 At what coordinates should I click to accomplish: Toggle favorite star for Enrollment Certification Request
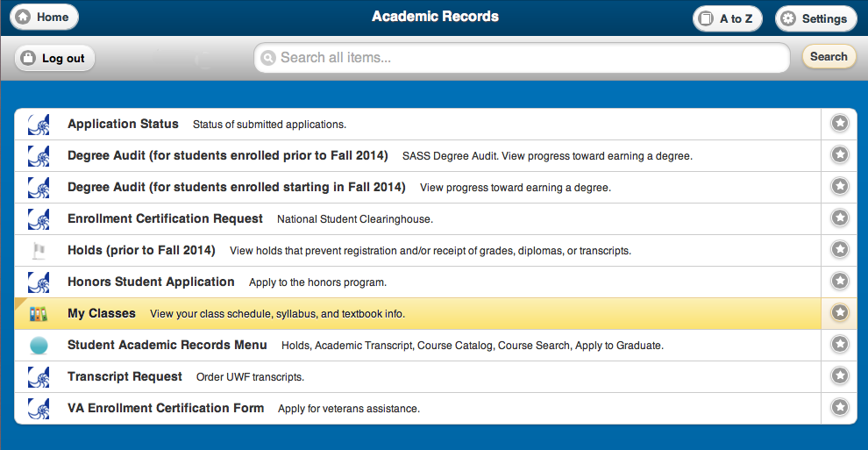840,218
